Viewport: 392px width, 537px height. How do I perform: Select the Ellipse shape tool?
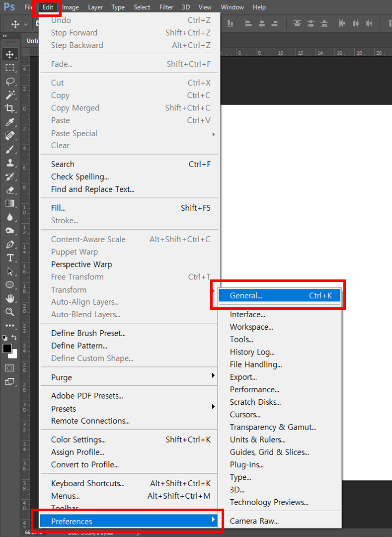pos(9,285)
